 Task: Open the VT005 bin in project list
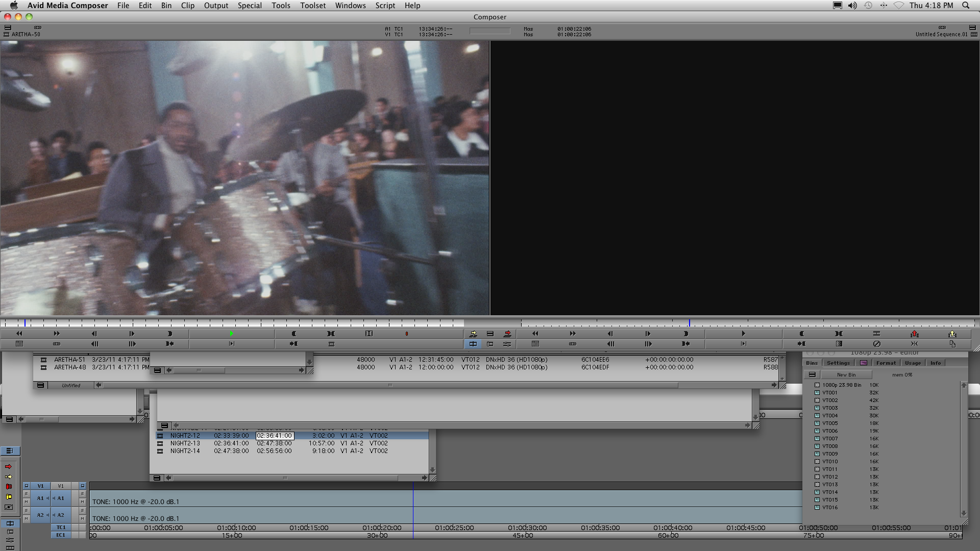point(829,423)
